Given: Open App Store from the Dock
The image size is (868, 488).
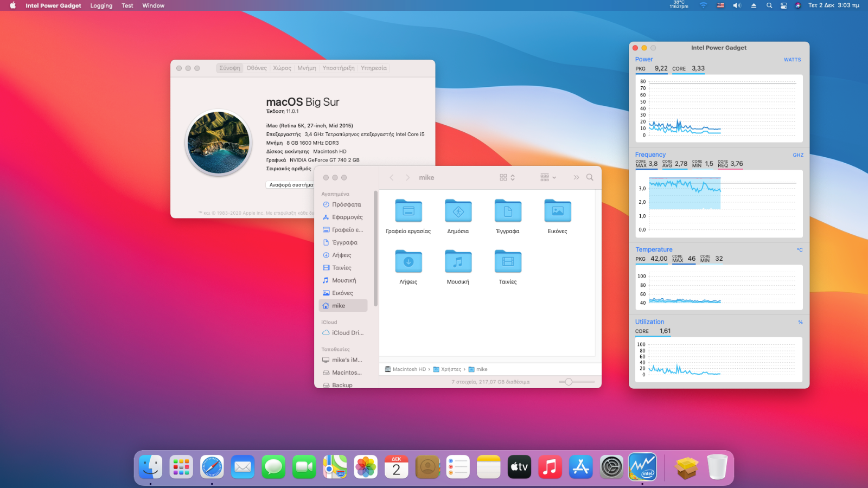Looking at the screenshot, I should (581, 466).
